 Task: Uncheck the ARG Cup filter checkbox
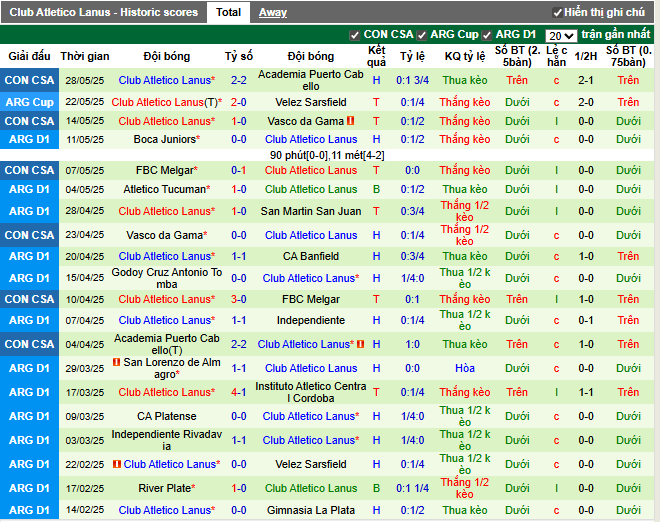(421, 35)
